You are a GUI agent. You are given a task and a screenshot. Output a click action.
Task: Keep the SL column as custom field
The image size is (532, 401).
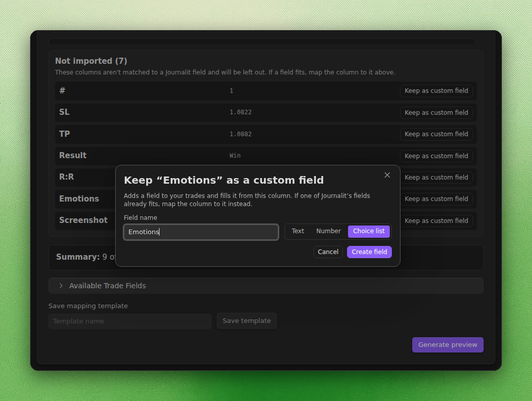[x=436, y=112]
